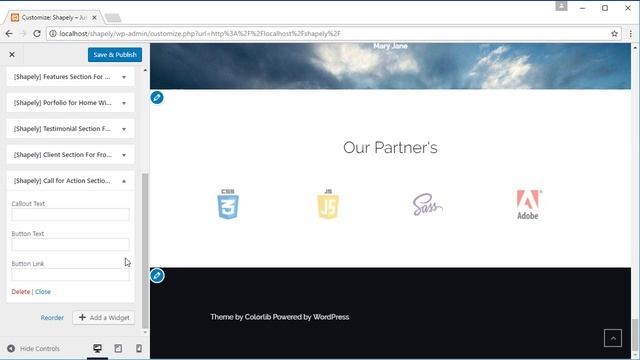Focus the Button Link input field
640x360 pixels.
click(70, 275)
